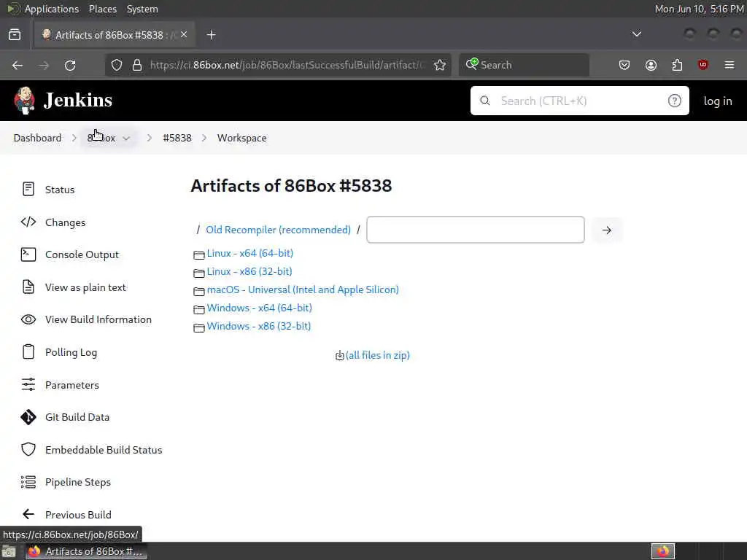Open the Applications menu
Viewport: 747px width, 560px height.
(x=52, y=9)
